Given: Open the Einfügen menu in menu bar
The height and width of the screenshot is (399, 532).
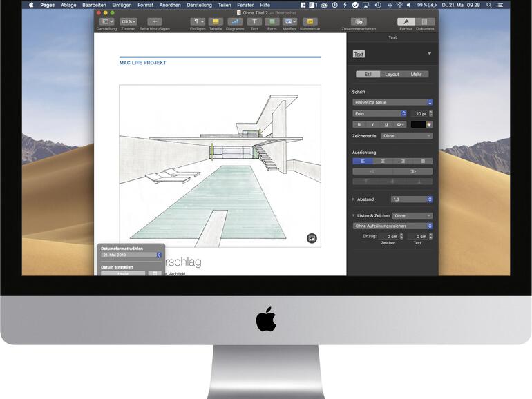Looking at the screenshot, I should [122, 5].
